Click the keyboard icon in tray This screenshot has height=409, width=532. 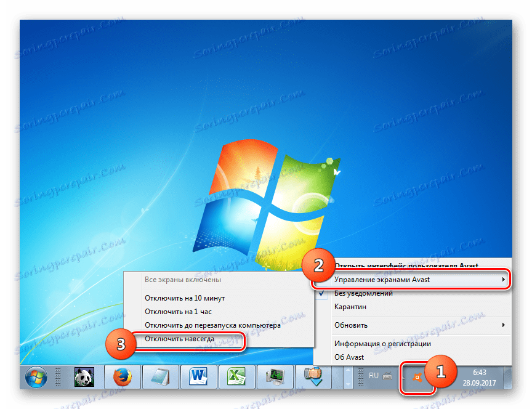pyautogui.click(x=387, y=376)
